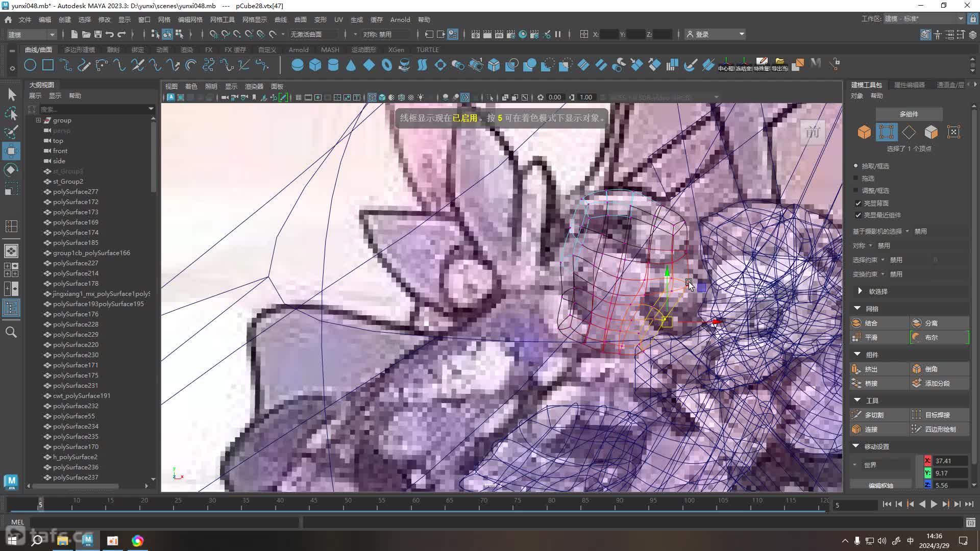This screenshot has height=551, width=980.
Task: Select UV selection mode icon
Action: click(x=953, y=132)
